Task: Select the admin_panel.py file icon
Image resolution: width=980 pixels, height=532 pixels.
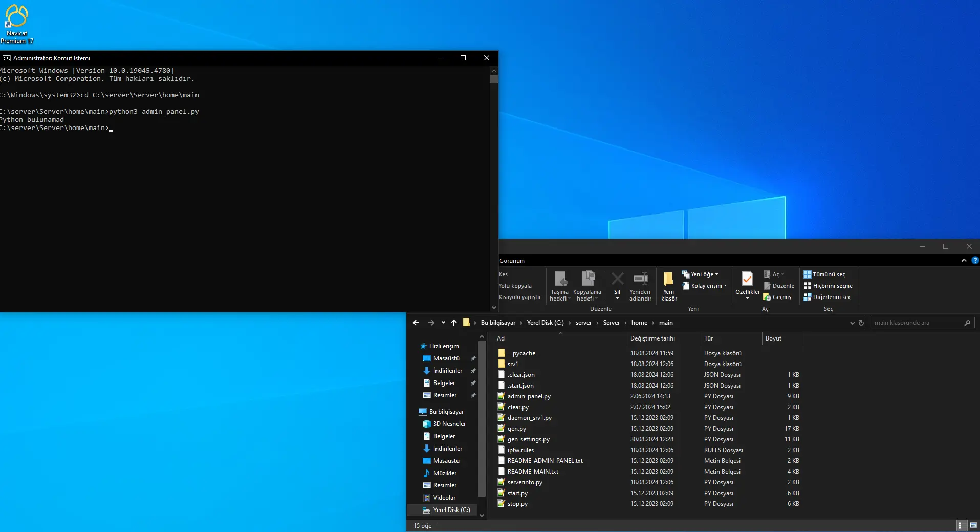Action: click(x=502, y=396)
